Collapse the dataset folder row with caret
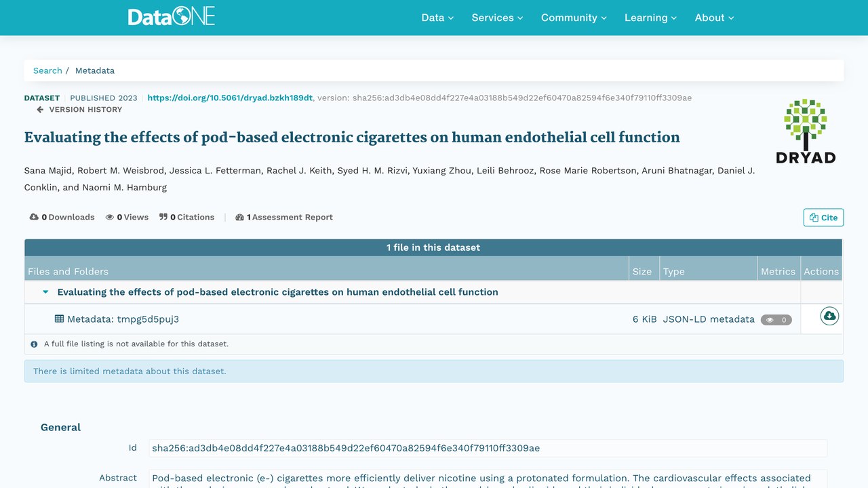 click(x=45, y=292)
